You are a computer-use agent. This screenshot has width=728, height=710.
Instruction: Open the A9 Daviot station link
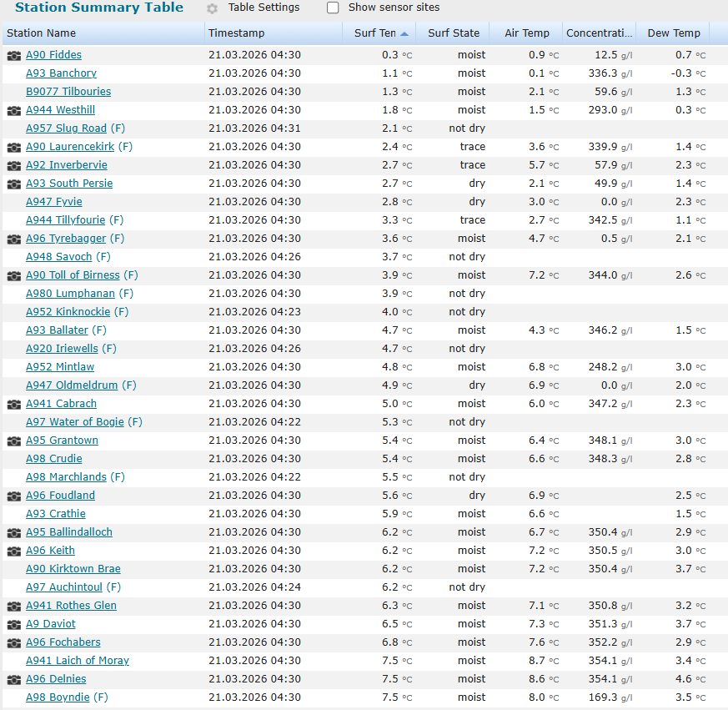(50, 623)
